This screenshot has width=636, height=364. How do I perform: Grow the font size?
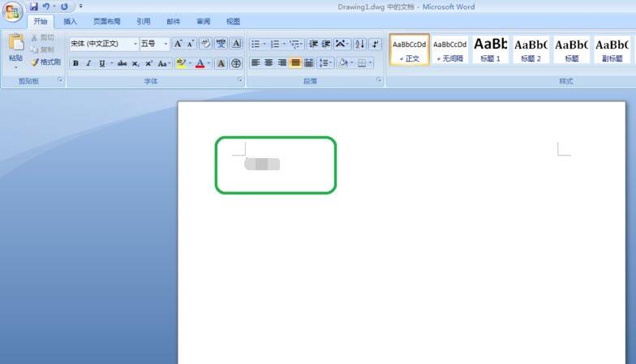point(178,44)
